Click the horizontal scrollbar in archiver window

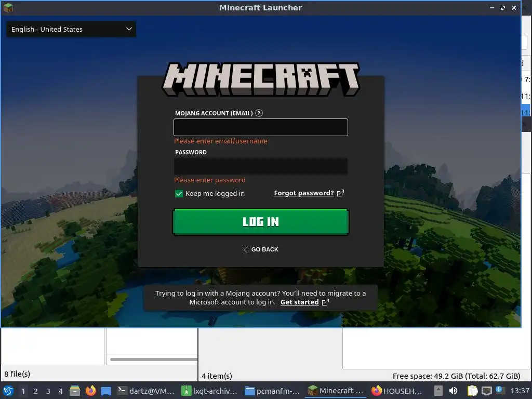[x=154, y=360]
